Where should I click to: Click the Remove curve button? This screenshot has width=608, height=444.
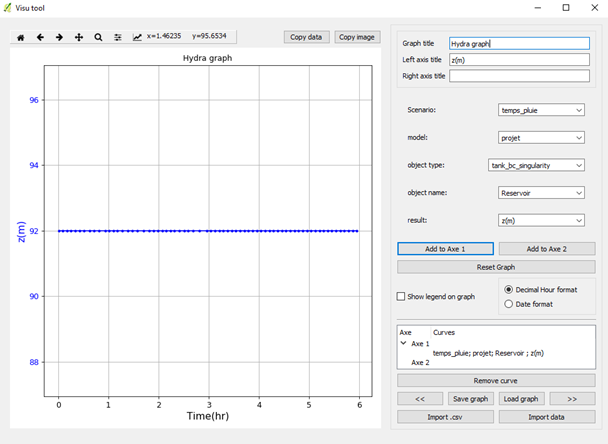click(x=496, y=381)
